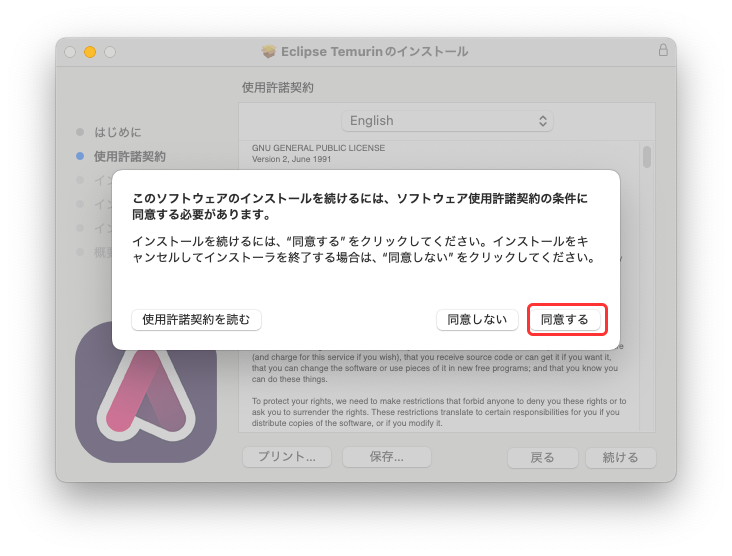
Task: Click the bold dialog heading text
Action: coord(360,206)
